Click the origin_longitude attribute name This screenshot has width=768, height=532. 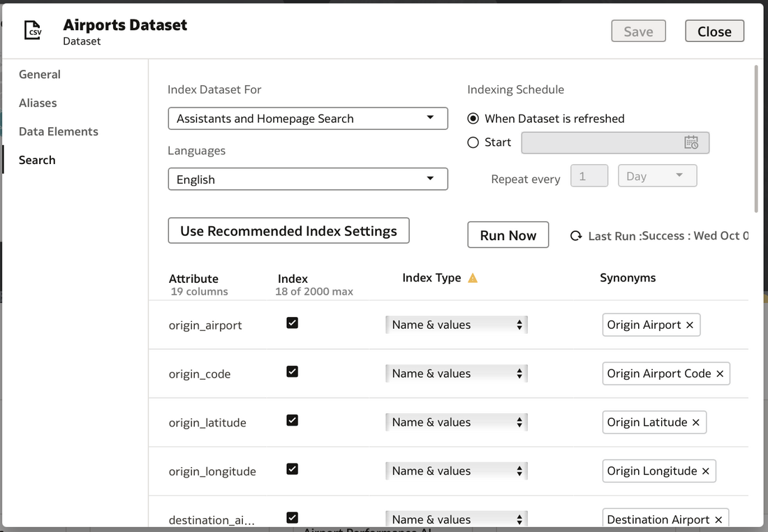point(212,471)
